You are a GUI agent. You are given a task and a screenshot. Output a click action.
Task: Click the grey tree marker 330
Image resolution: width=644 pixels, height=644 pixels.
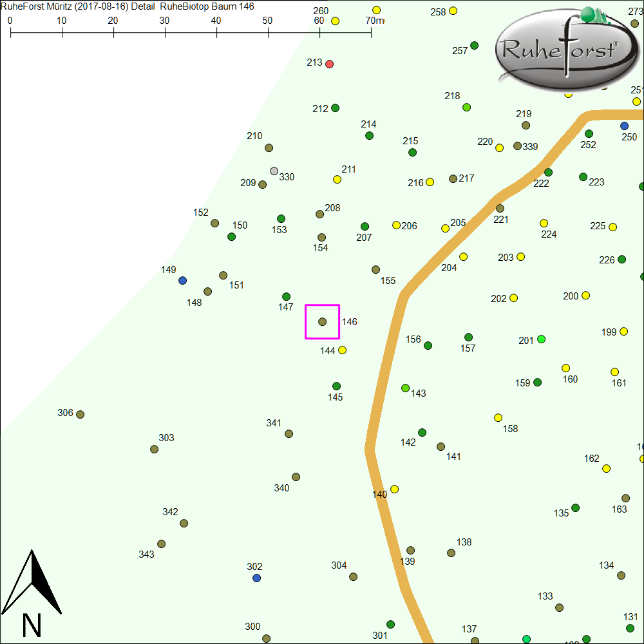tap(274, 171)
